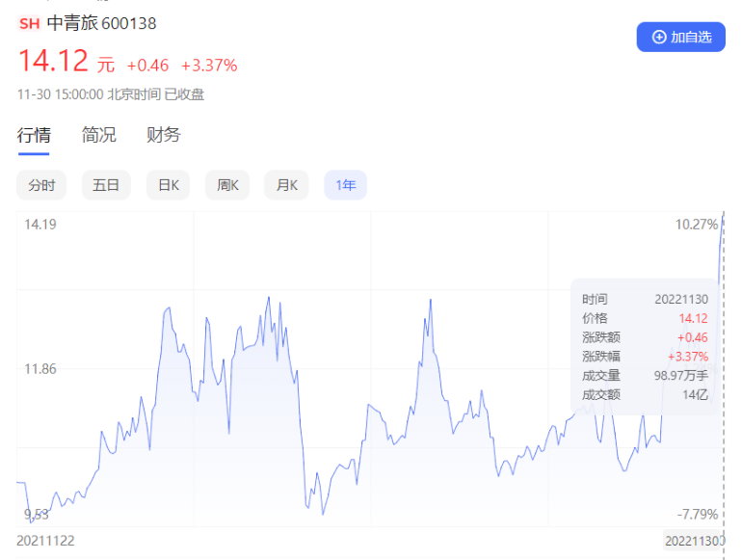Show the 月K chart
The image size is (742, 560).
[287, 185]
